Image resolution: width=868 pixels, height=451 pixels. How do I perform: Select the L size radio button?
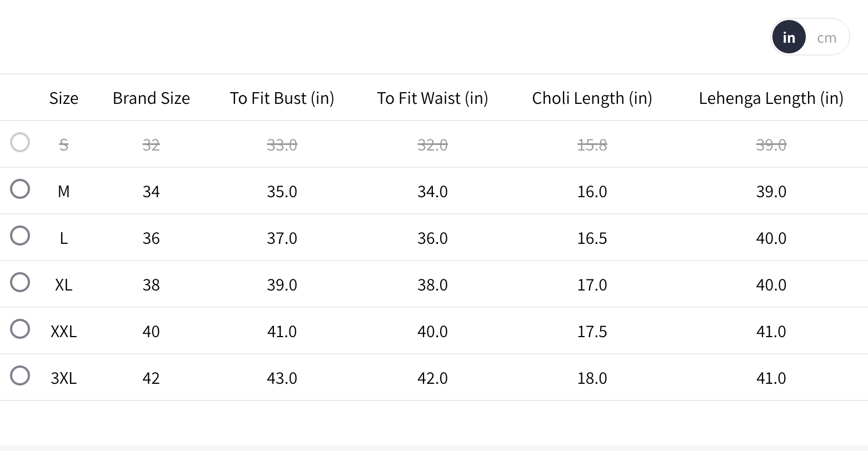20,235
